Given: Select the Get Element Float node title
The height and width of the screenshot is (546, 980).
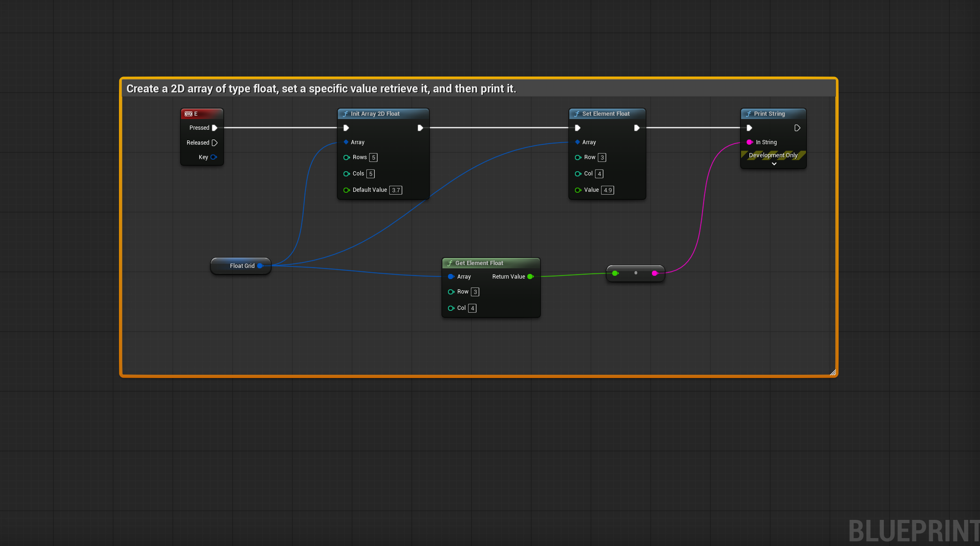Looking at the screenshot, I should pos(479,263).
